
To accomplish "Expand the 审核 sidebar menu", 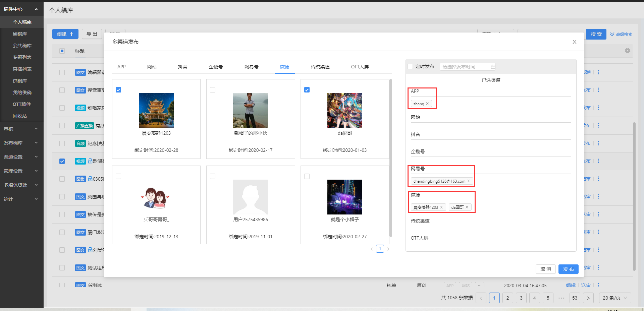I will pyautogui.click(x=21, y=129).
